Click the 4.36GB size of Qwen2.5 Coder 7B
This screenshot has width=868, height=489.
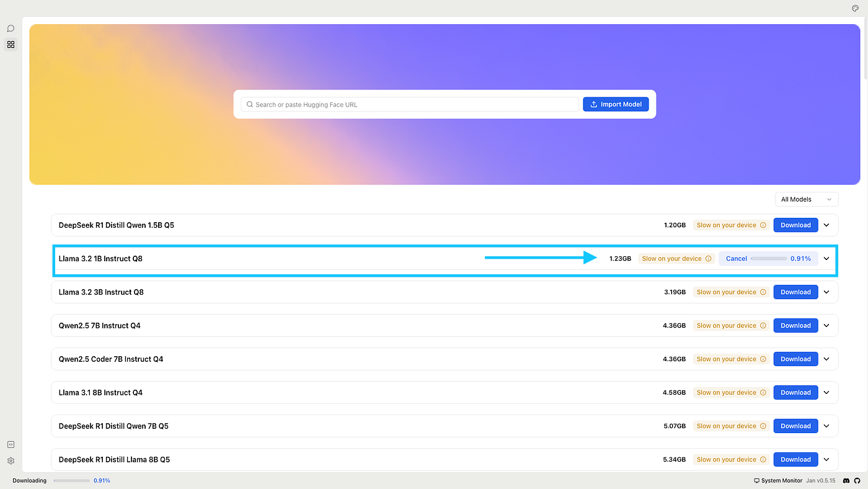[x=675, y=359]
